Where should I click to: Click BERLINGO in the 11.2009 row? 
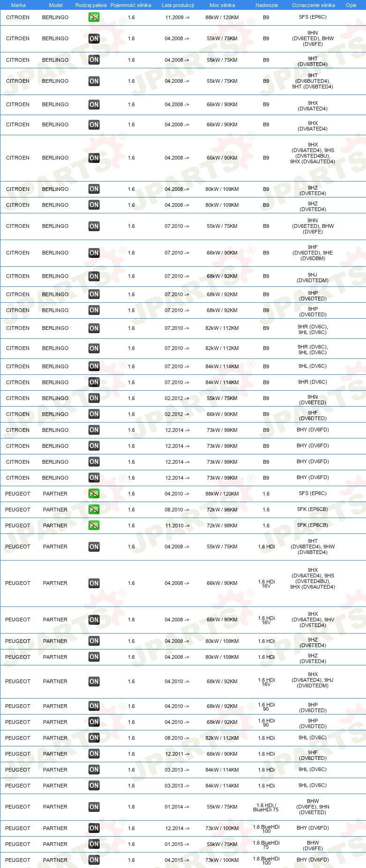(55, 17)
